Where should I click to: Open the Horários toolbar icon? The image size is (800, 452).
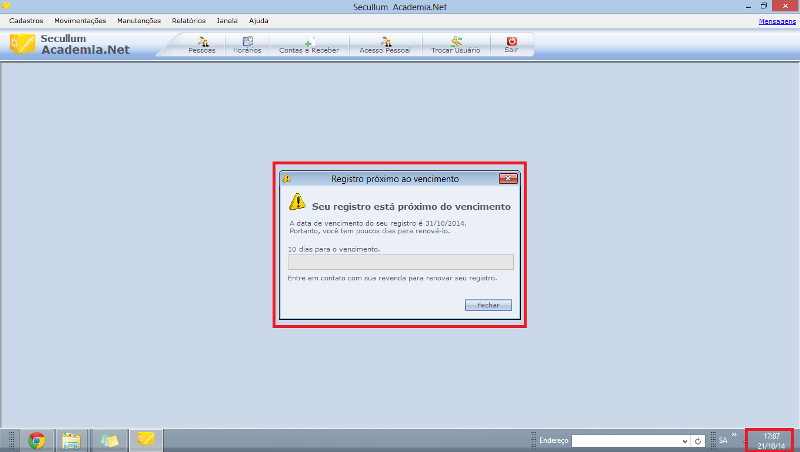247,44
